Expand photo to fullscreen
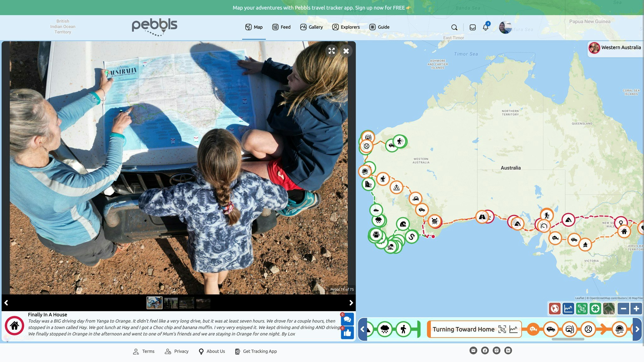Screen dimensions: 644x362 pos(331,51)
